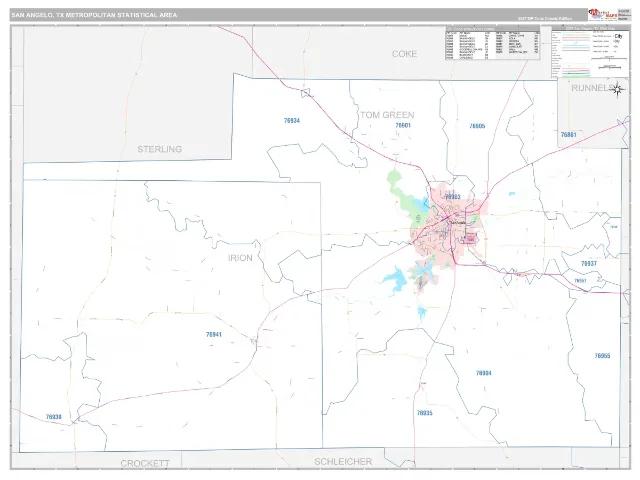The image size is (640, 480).
Task: Select ZIP code 76930 label
Action: pos(53,417)
